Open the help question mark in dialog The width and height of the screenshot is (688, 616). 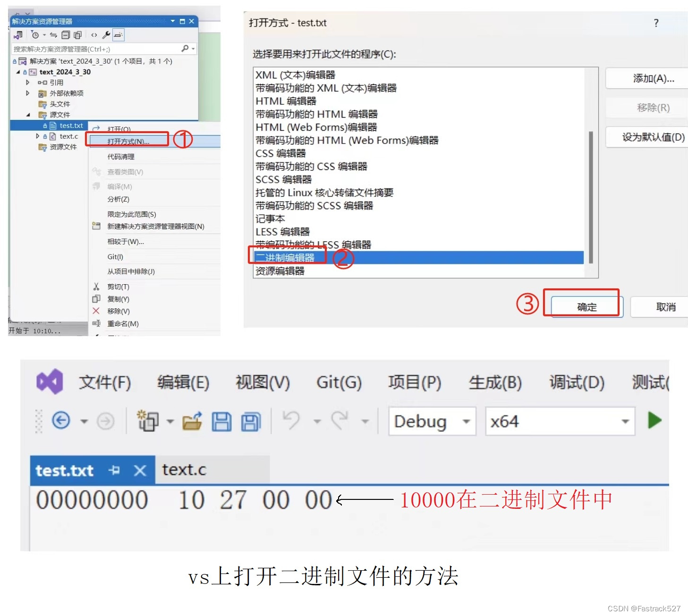656,23
